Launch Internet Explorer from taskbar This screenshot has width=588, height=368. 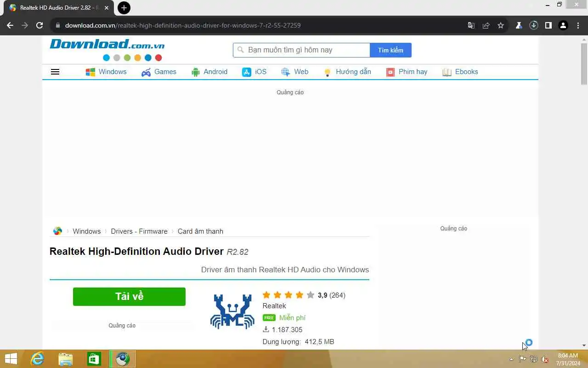coord(37,359)
